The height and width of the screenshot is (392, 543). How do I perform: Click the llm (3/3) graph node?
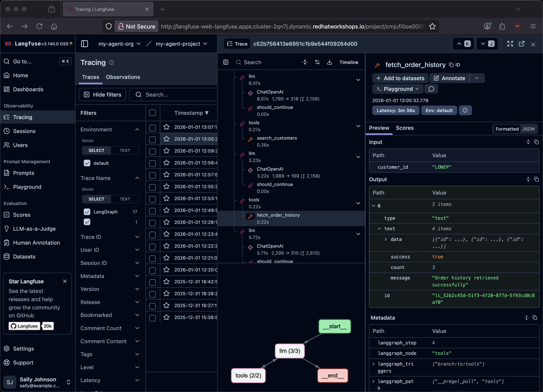289,351
